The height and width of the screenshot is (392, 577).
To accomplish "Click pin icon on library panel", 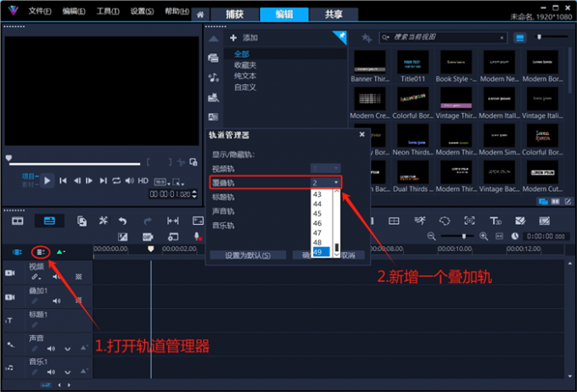I will (342, 36).
